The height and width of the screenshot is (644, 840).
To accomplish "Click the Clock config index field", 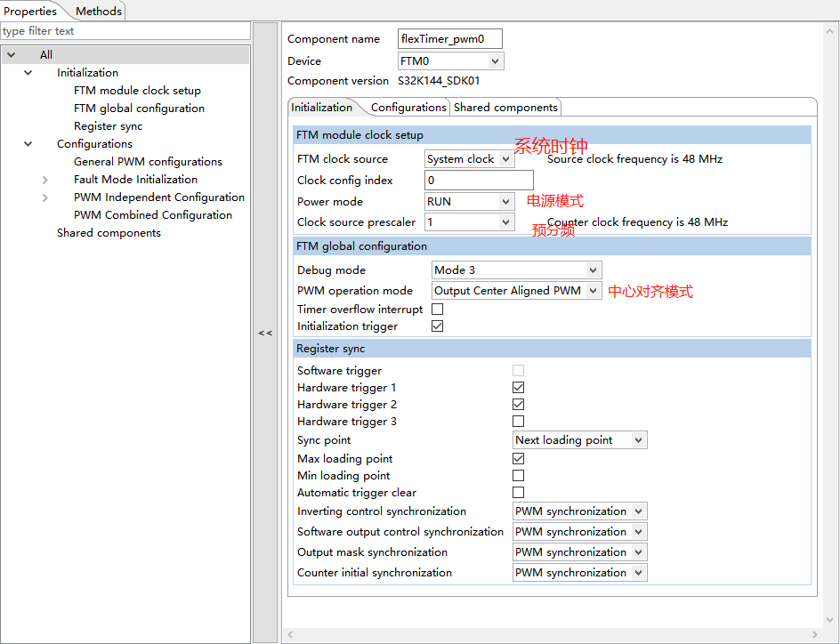I will click(x=479, y=180).
